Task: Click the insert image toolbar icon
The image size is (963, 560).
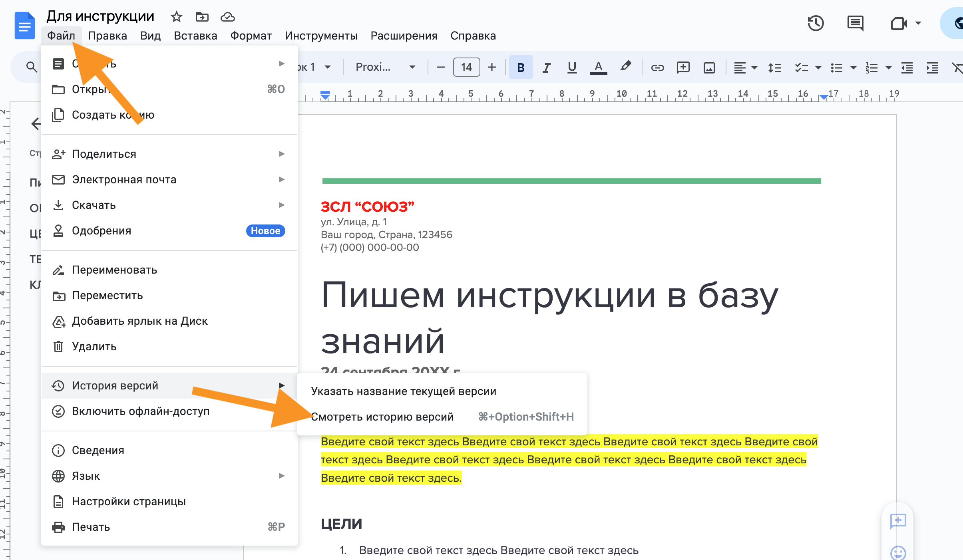Action: tap(709, 68)
